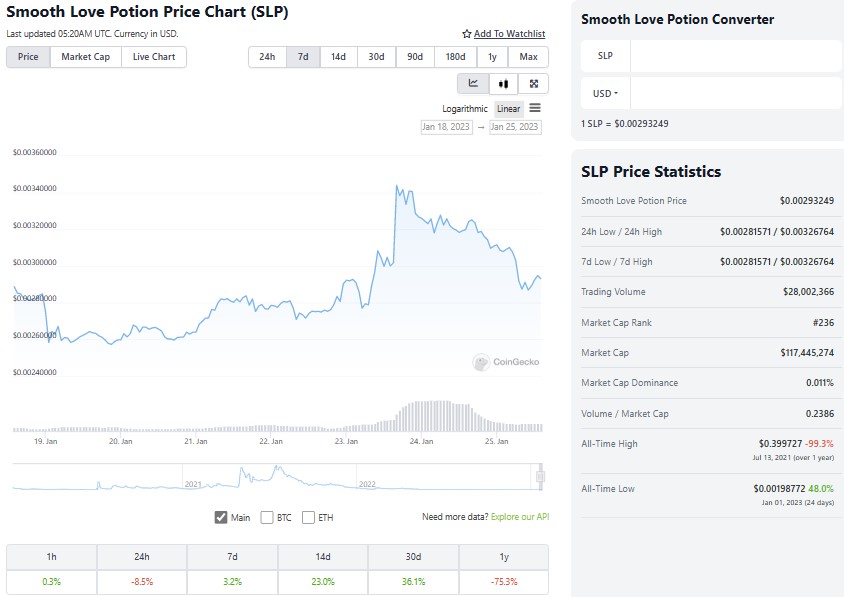Switch to line chart view
Viewport: 844px width, 597px height.
click(473, 83)
